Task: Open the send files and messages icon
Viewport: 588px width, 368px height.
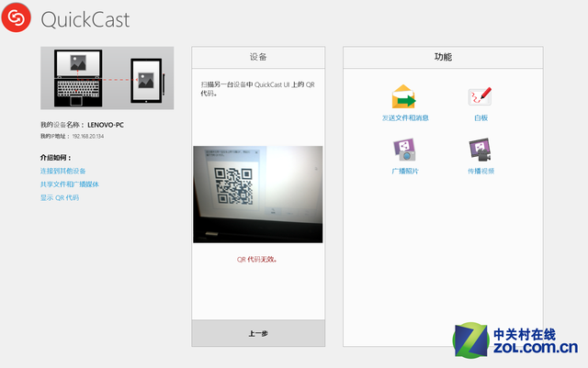Action: 404,97
